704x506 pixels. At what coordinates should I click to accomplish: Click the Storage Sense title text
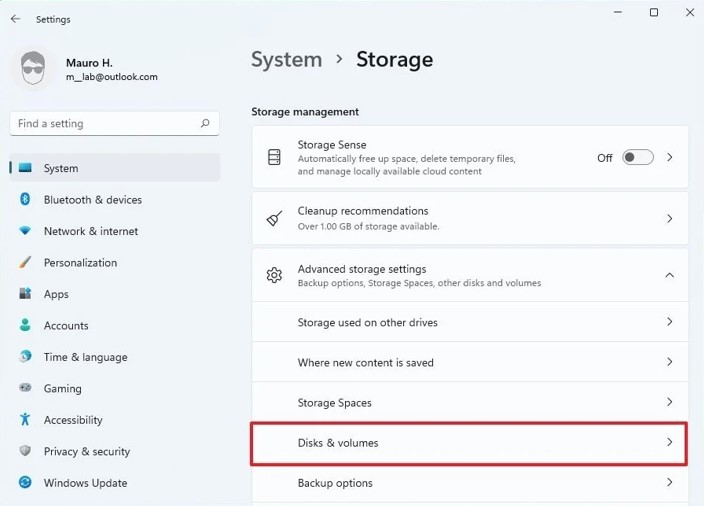pyautogui.click(x=332, y=145)
